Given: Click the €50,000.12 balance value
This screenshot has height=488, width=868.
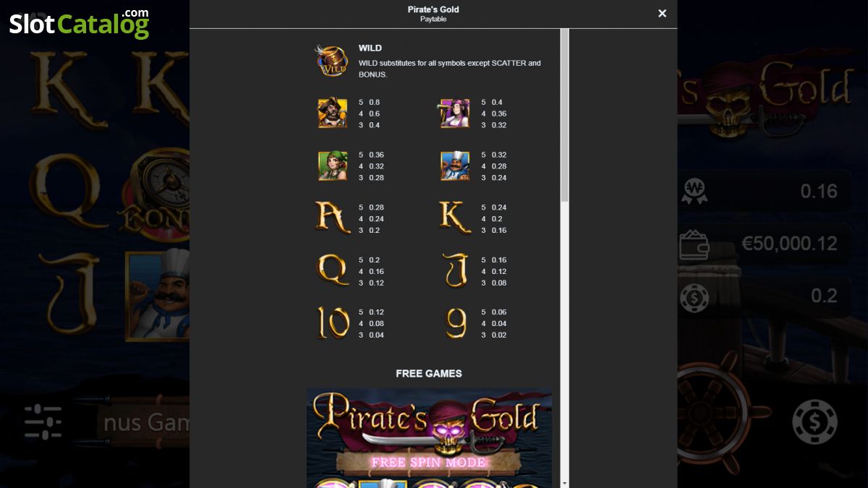Looking at the screenshot, I should point(789,244).
